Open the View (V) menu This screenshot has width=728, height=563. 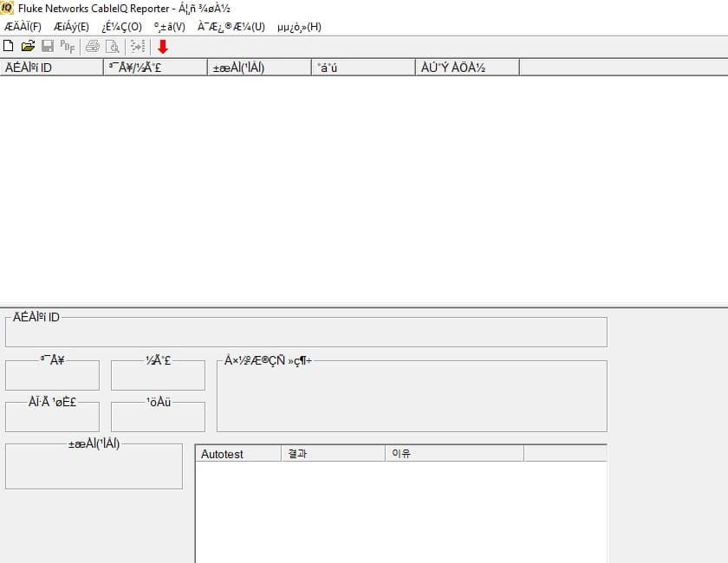point(170,27)
